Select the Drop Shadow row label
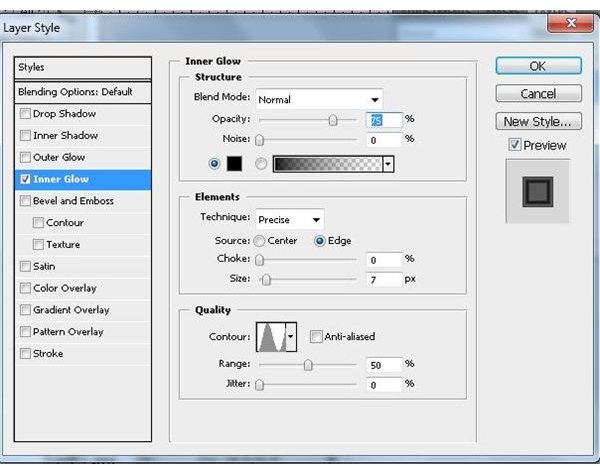The image size is (600, 466). (x=64, y=114)
